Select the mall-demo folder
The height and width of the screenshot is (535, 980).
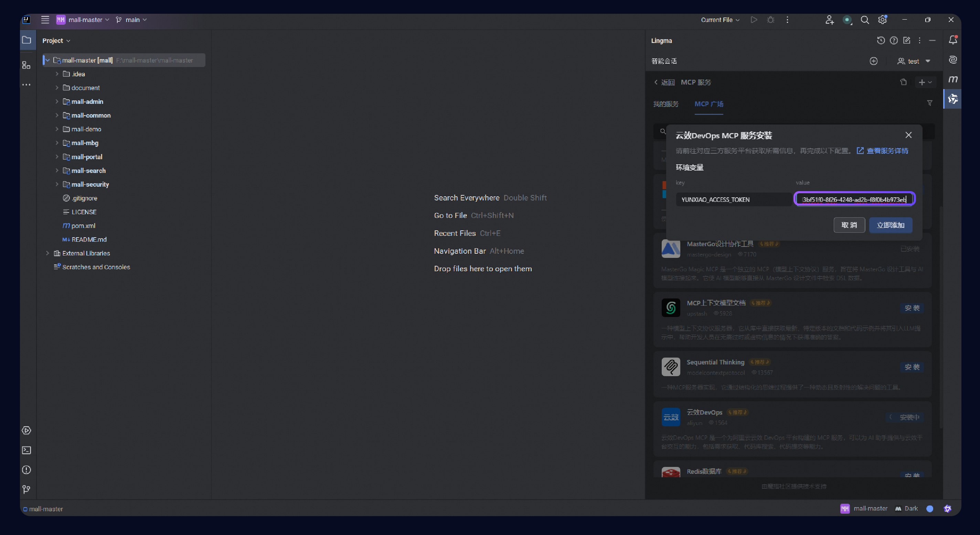click(x=86, y=129)
